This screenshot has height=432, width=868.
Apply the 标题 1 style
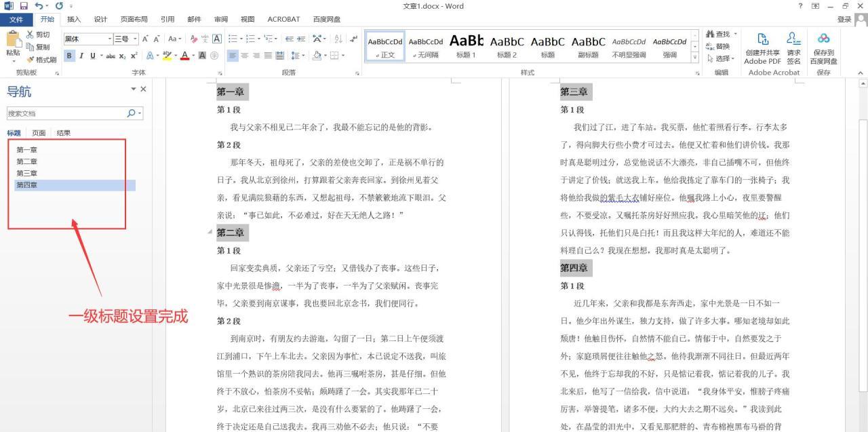pos(466,46)
